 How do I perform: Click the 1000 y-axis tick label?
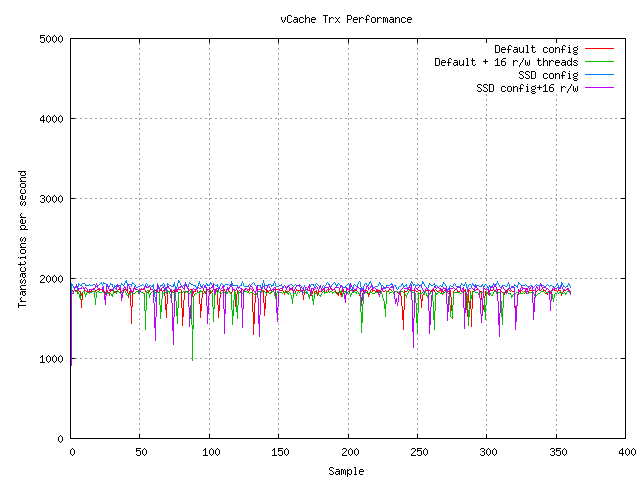click(x=52, y=359)
